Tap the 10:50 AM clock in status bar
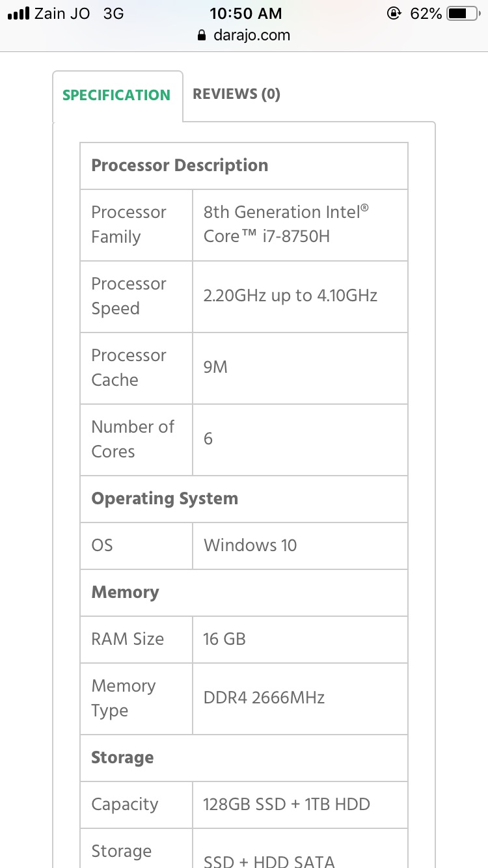Screen dimensions: 488x868 coord(246,13)
